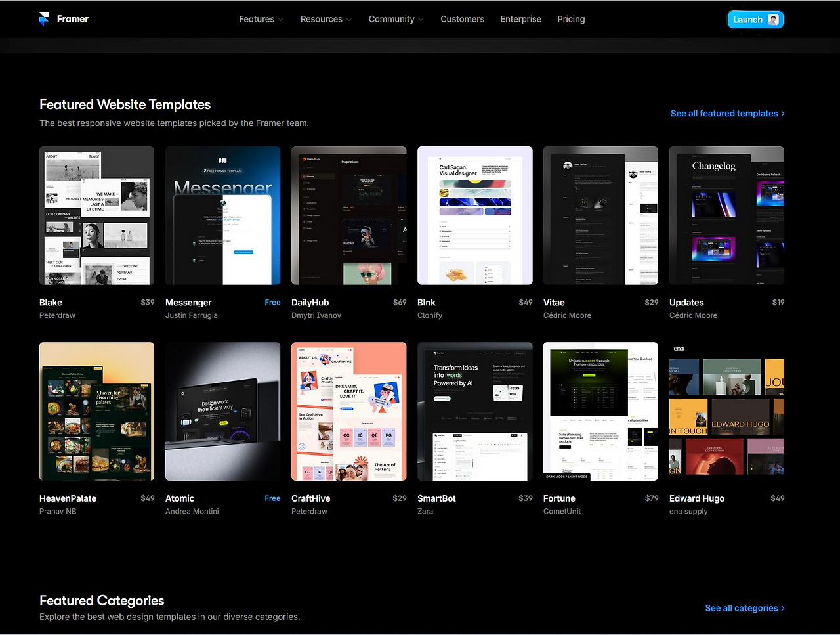Image resolution: width=840 pixels, height=635 pixels.
Task: Click the Framer logo icon
Action: tap(44, 19)
